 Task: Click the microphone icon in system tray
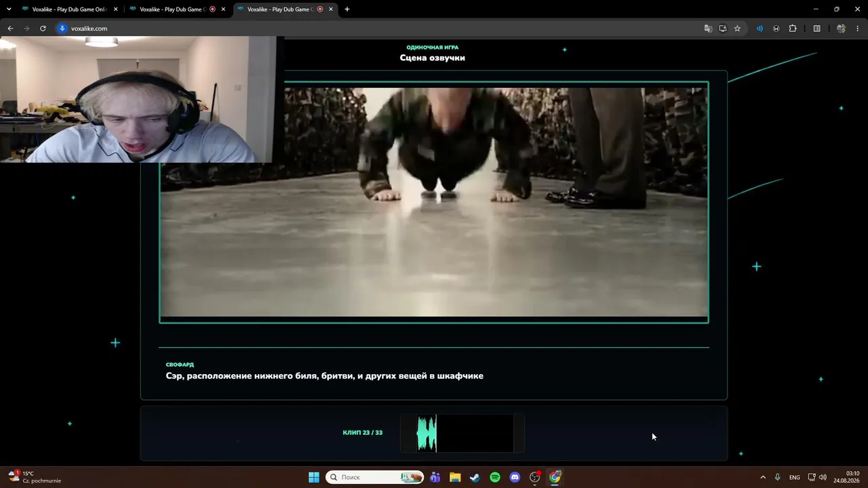tap(777, 477)
